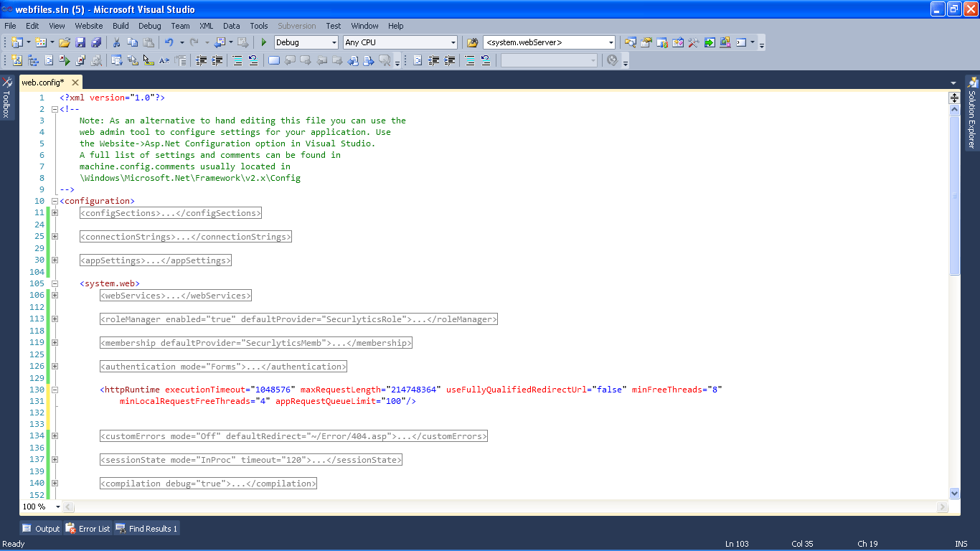This screenshot has height=551, width=980.
Task: Click the Toolbox hammer-and-wrench icon
Action: tap(694, 42)
